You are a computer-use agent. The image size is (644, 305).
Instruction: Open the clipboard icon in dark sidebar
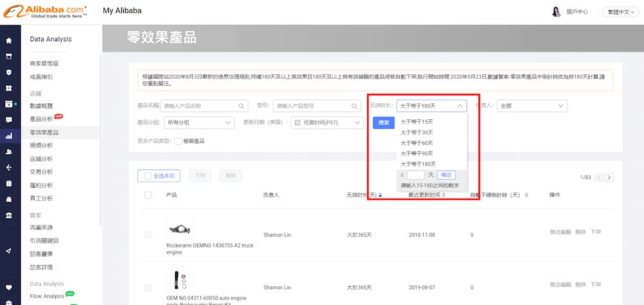tap(8, 183)
